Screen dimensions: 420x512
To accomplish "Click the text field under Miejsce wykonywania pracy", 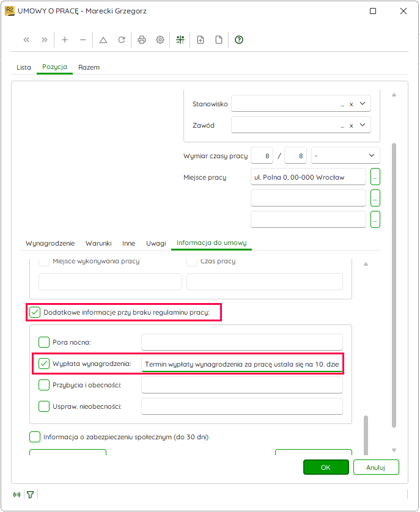I will tap(110, 282).
